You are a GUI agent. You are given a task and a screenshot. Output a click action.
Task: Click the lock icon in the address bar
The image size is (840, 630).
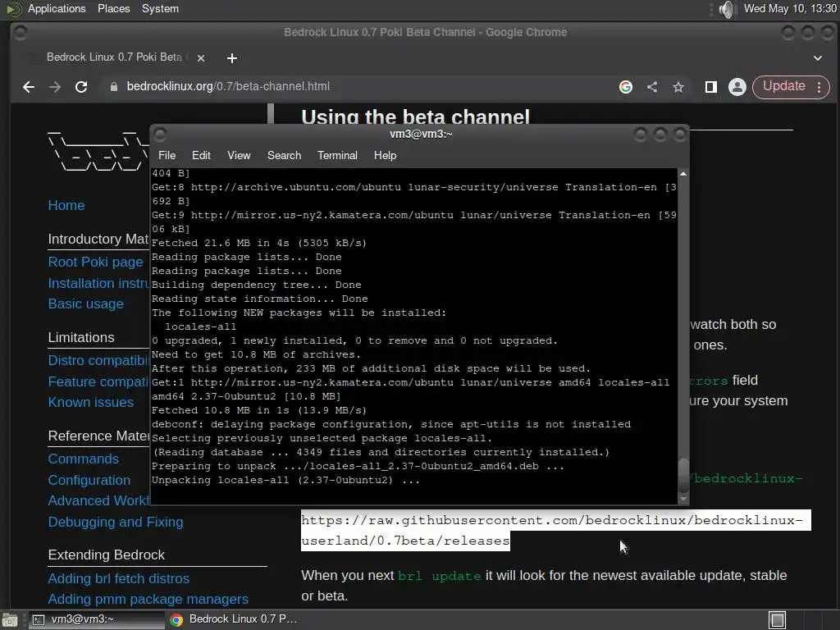click(113, 87)
